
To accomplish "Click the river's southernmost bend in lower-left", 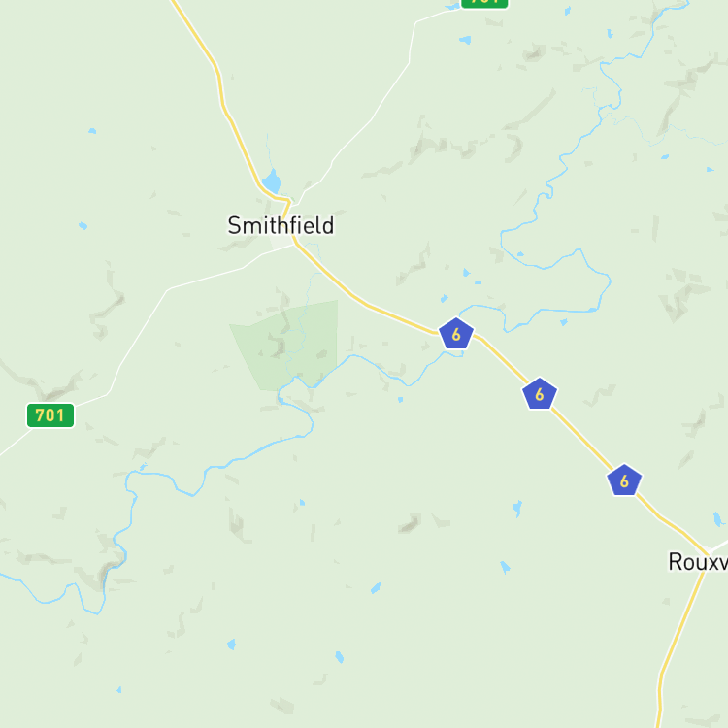I will (x=95, y=612).
